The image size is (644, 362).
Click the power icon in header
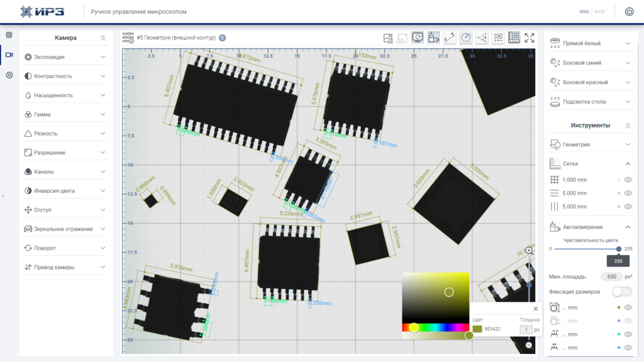pyautogui.click(x=629, y=11)
